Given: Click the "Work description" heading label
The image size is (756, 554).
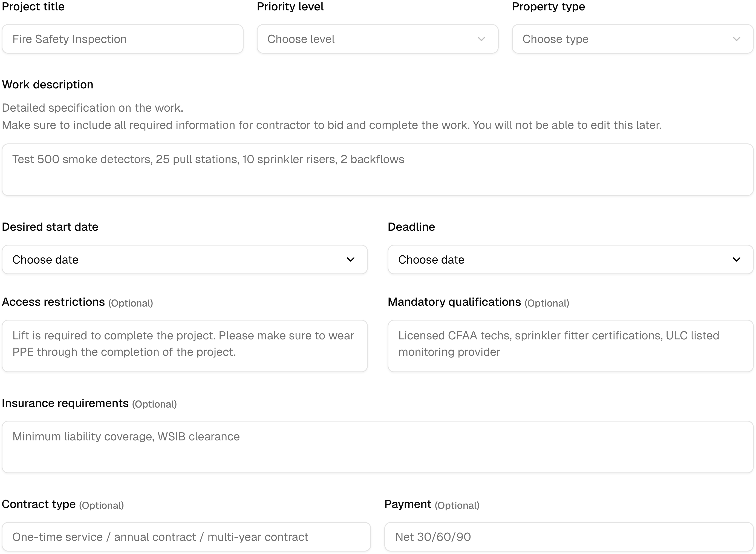Looking at the screenshot, I should click(x=48, y=85).
